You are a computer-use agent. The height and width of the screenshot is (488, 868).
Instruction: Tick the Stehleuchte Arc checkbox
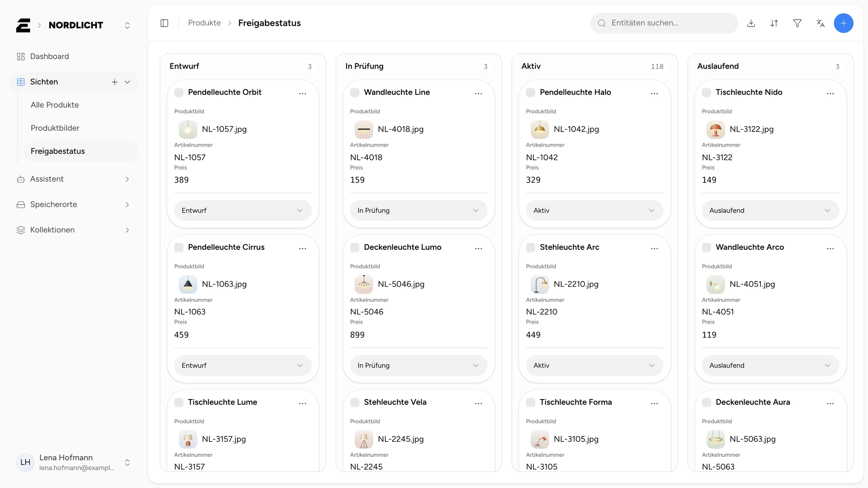click(531, 248)
